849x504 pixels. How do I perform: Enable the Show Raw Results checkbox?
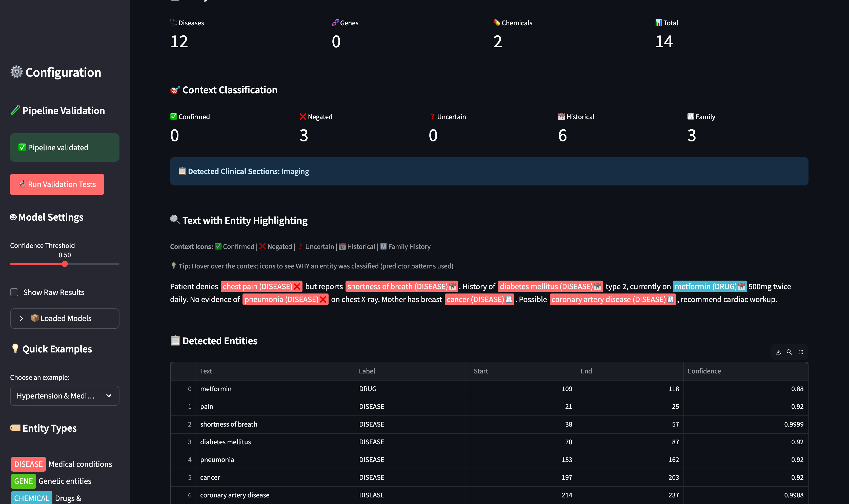pyautogui.click(x=14, y=292)
